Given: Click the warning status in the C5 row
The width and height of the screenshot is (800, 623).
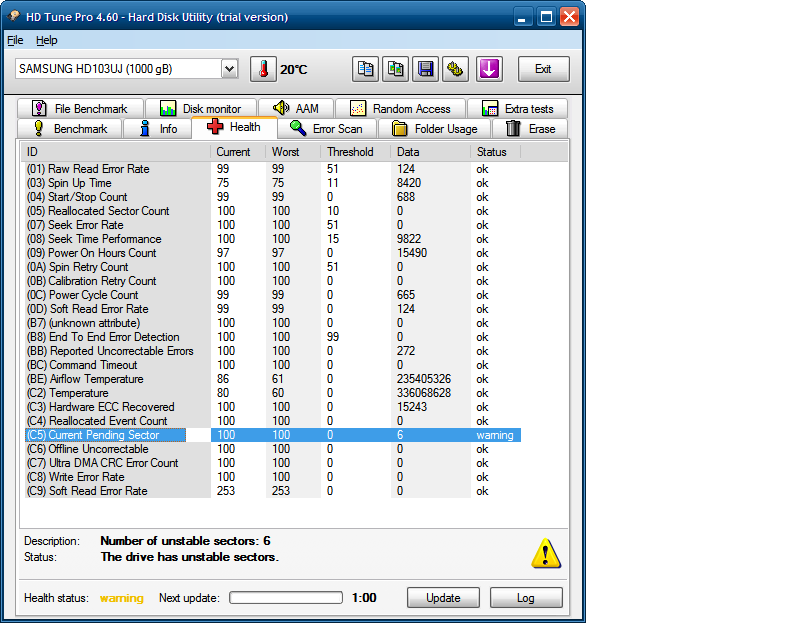Looking at the screenshot, I should click(x=495, y=435).
